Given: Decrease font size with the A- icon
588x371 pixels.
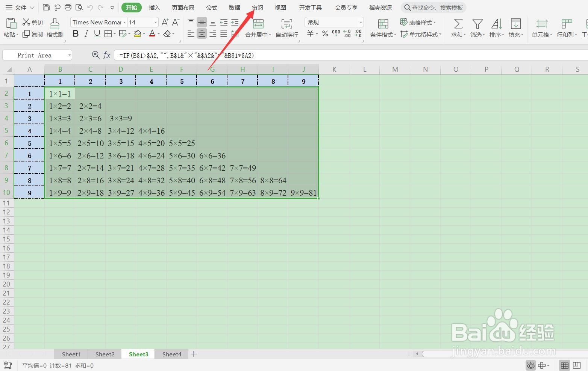Looking at the screenshot, I should (176, 22).
